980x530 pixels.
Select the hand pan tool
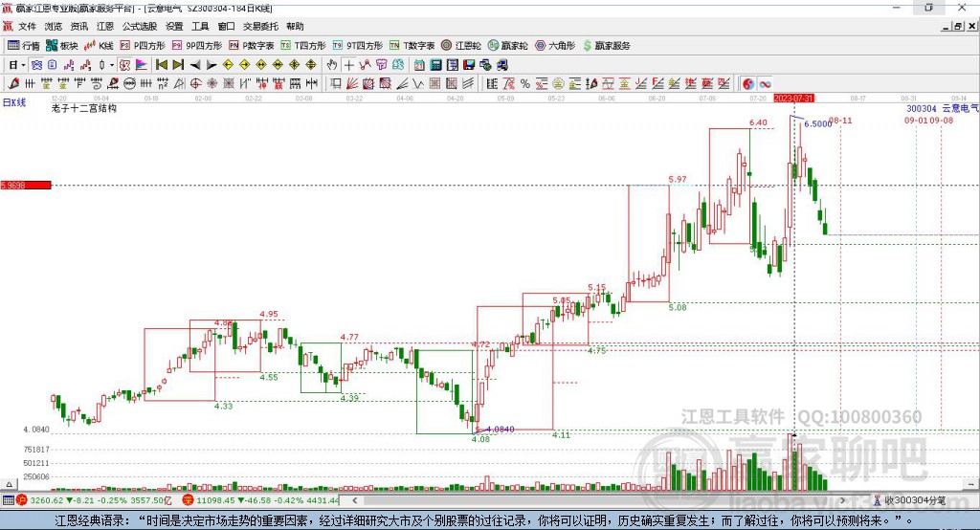pyautogui.click(x=332, y=65)
